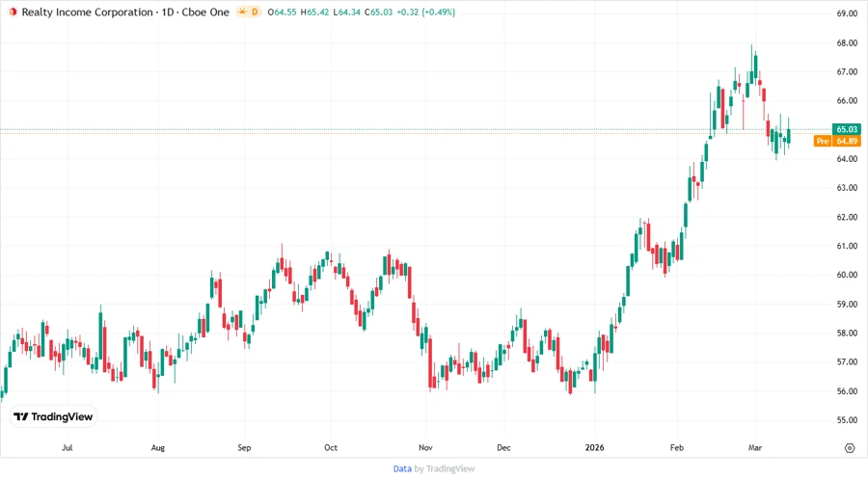Click the '57.00' price axis label
Image resolution: width=868 pixels, height=480 pixels.
click(x=847, y=361)
